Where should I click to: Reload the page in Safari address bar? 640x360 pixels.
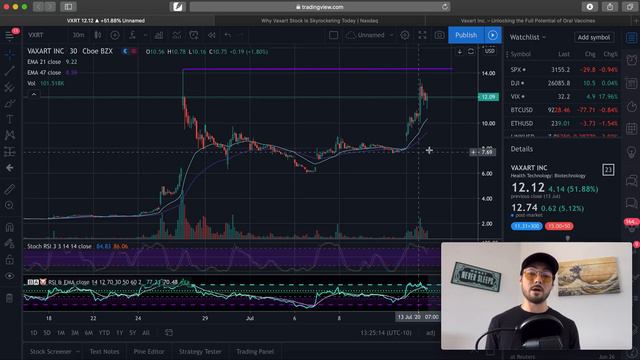[445, 7]
